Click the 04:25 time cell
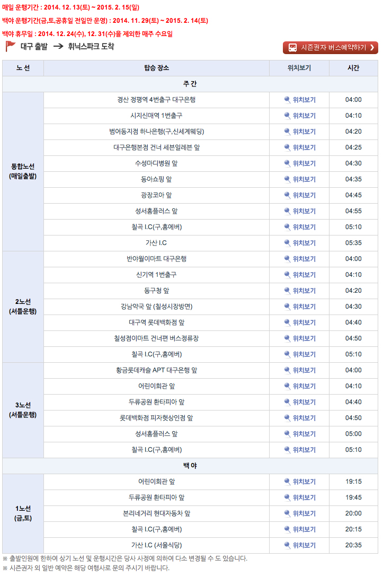This screenshot has width=392, height=576. click(353, 147)
